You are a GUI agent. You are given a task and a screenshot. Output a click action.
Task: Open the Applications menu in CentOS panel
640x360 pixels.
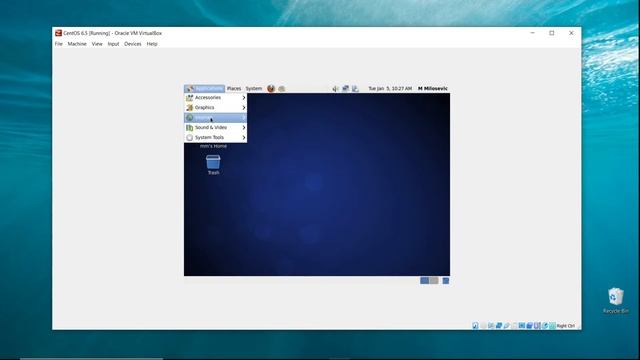click(204, 89)
